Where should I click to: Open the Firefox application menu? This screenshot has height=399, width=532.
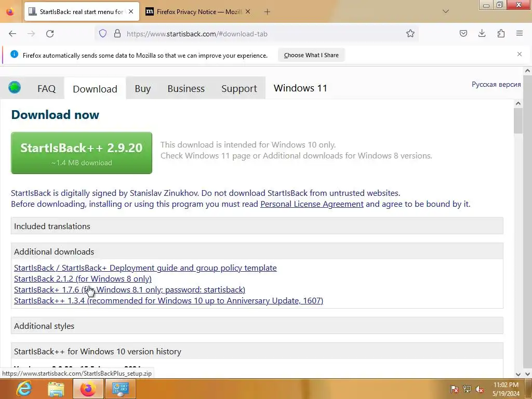pyautogui.click(x=520, y=33)
